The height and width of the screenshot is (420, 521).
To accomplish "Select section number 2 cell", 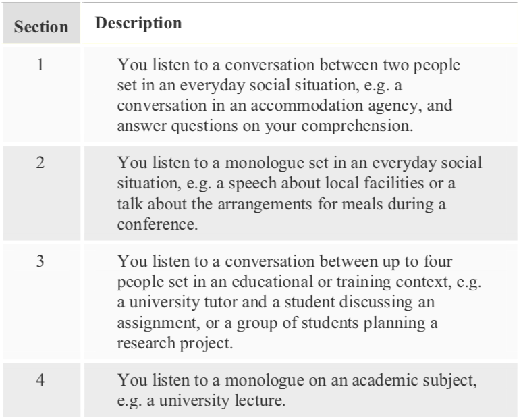I will [41, 193].
